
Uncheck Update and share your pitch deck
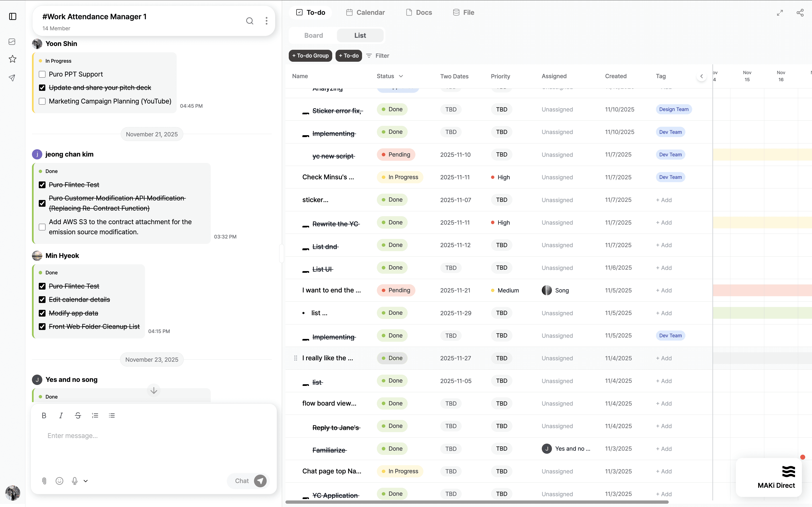point(42,88)
